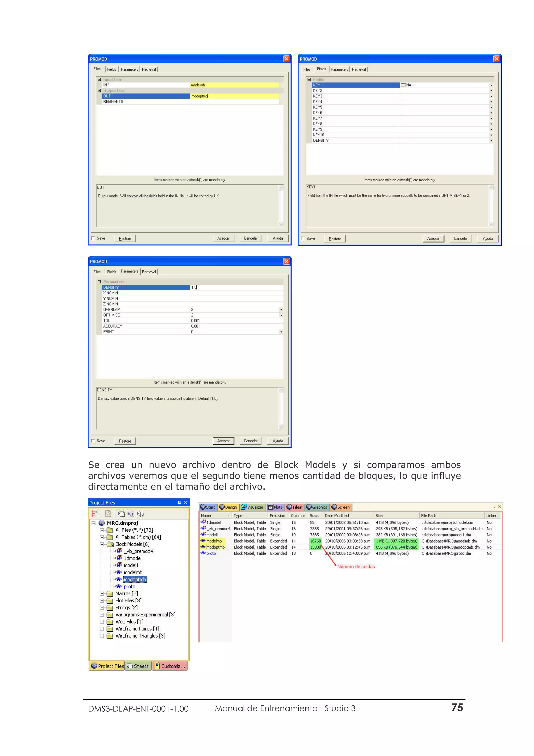This screenshot has width=534, height=756.
Task: Open the Sheets tab at panel bottom
Action: pos(138,666)
